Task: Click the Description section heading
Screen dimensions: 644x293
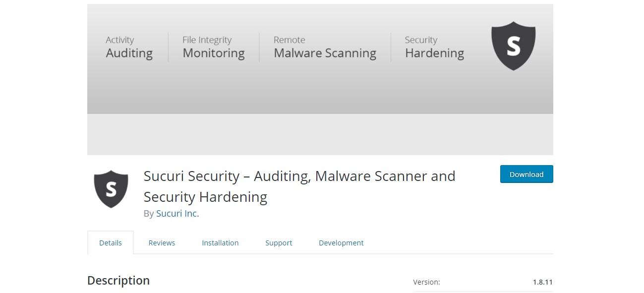Action: [x=118, y=281]
